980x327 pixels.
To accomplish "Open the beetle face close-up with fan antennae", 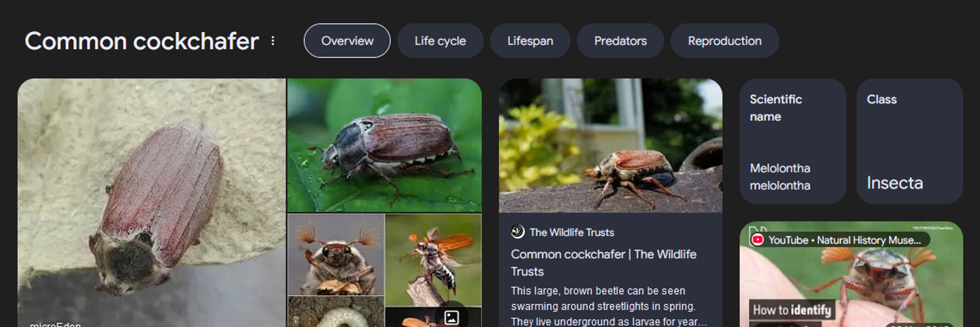I will point(336,254).
